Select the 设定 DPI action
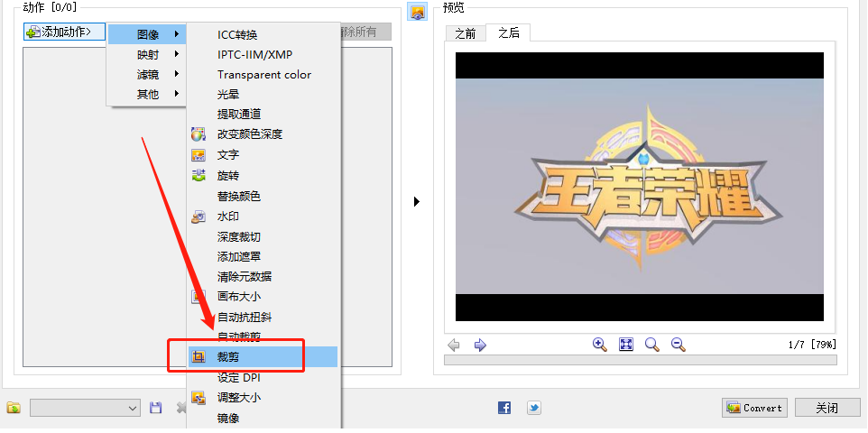 tap(238, 378)
